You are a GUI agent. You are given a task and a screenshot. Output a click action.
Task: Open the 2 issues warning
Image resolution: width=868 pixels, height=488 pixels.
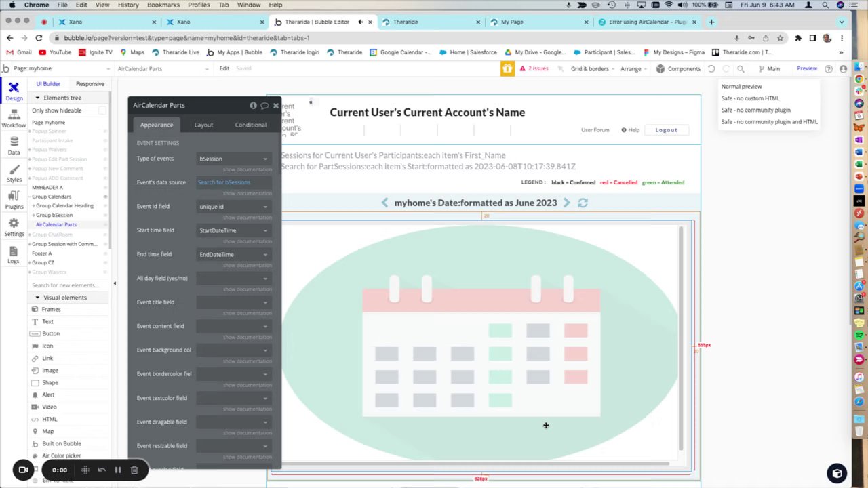[534, 68]
